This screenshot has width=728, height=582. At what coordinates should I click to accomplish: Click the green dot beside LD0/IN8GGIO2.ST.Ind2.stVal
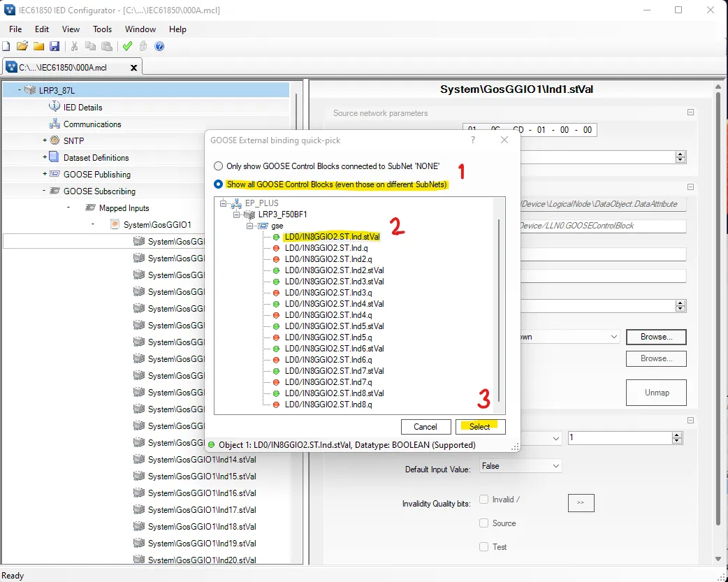pos(276,270)
